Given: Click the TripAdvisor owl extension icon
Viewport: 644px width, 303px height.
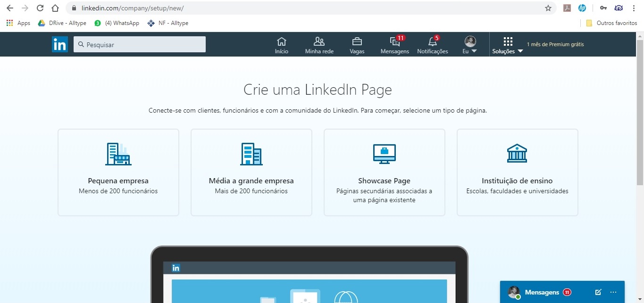Looking at the screenshot, I should coord(619,8).
